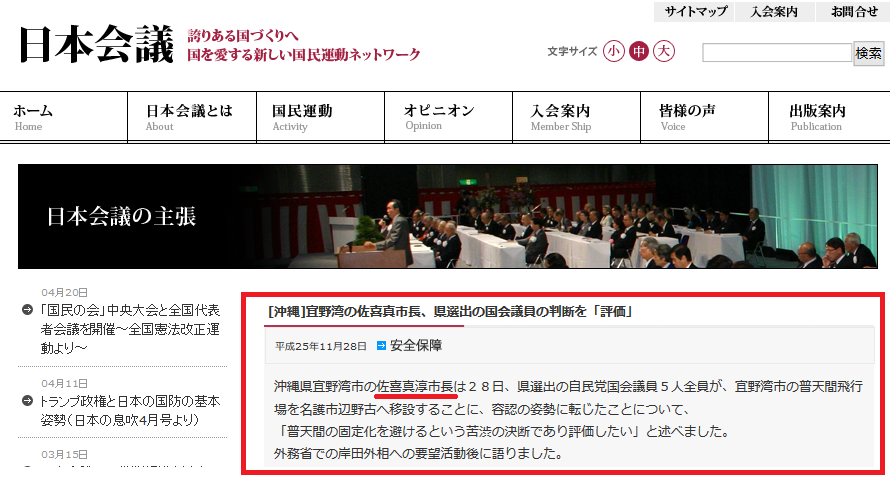Viewport: 890px width, 480px height.
Task: Click the 日本会議の主張 banner image
Action: click(x=448, y=217)
